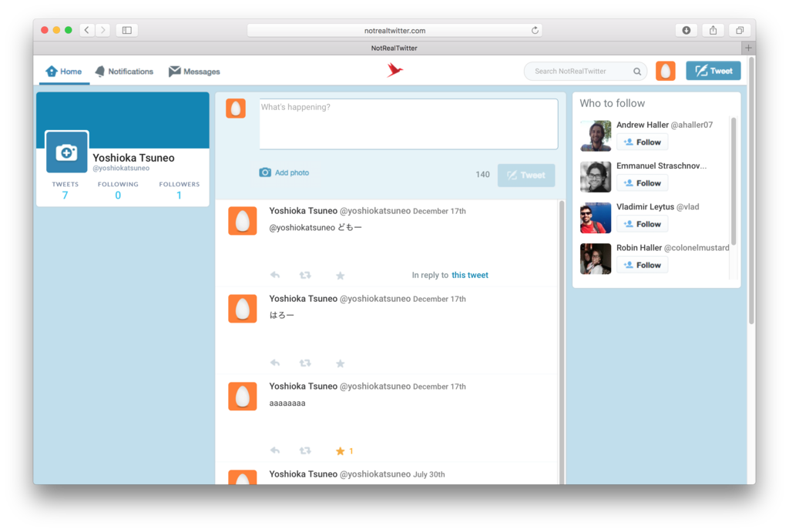The image size is (789, 532).
Task: Go forward with Safari forward arrow
Action: click(103, 30)
